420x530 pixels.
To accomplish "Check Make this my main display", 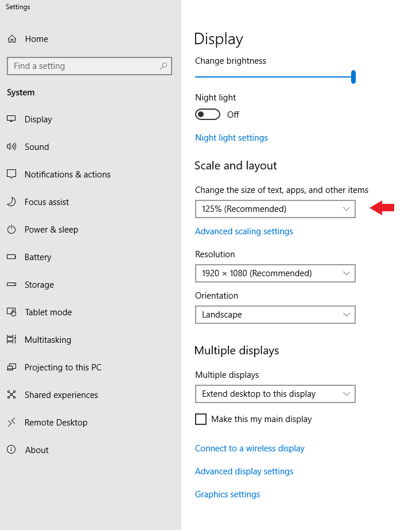I will 201,419.
